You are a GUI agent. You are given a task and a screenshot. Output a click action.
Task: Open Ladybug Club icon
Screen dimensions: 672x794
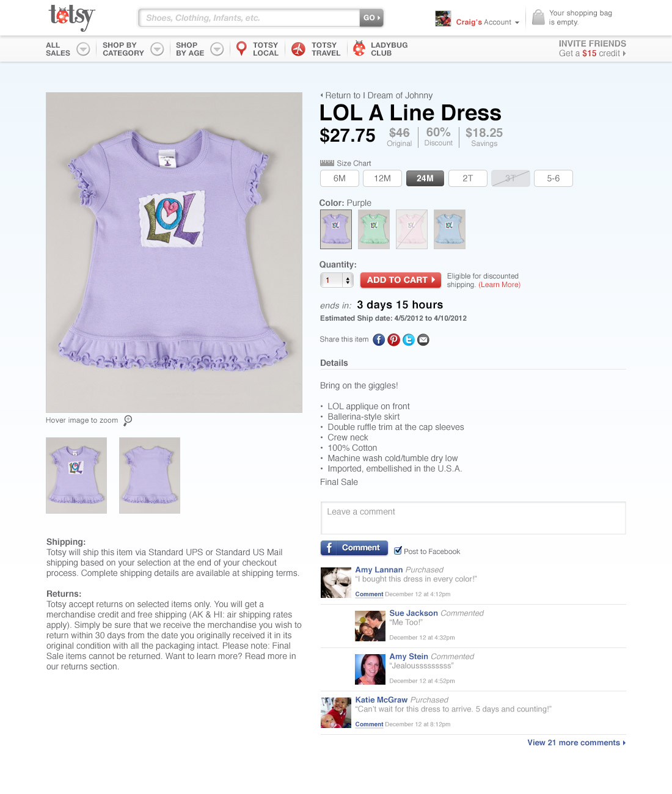pos(359,49)
